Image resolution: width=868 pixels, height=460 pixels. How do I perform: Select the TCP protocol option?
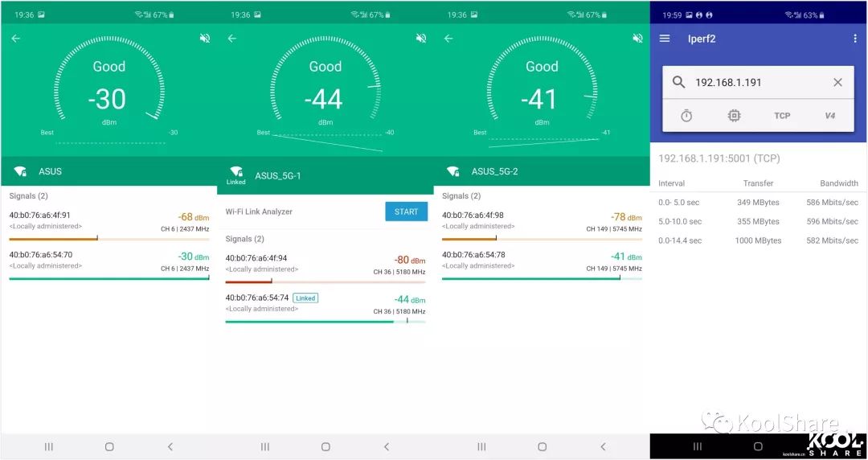point(782,116)
